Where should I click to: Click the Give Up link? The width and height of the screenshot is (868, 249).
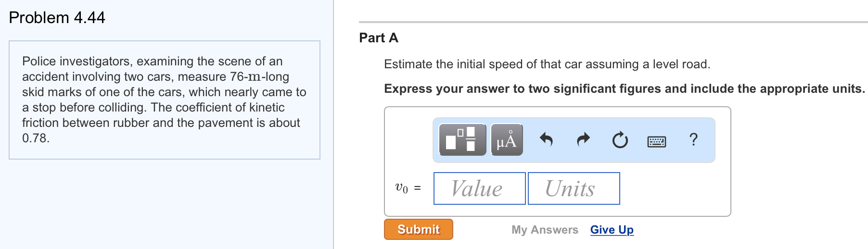612,230
